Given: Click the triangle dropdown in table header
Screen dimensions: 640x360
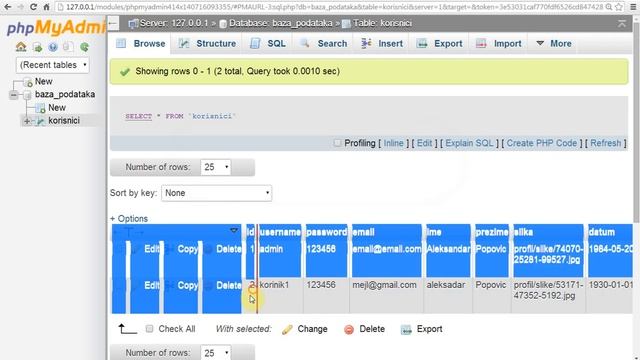Looking at the screenshot, I should click(x=234, y=231).
